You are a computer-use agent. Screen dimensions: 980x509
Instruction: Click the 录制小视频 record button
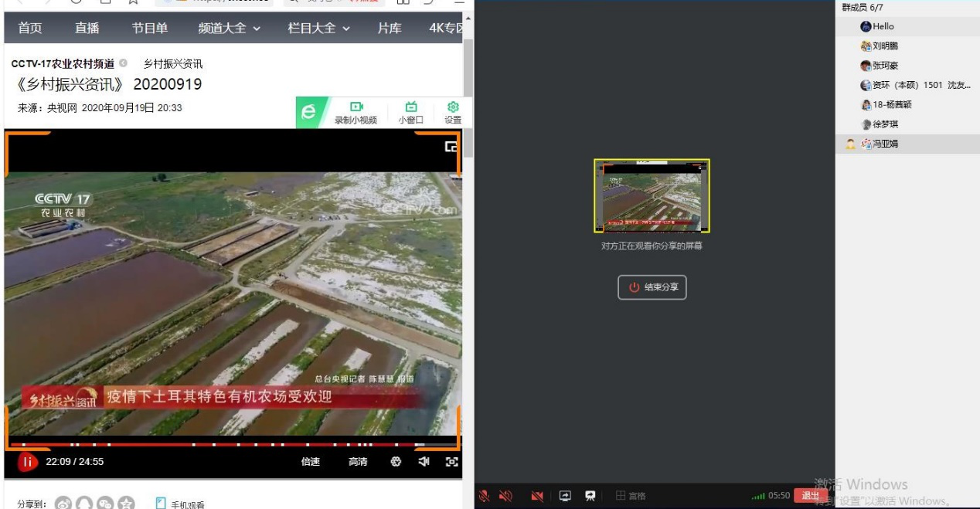pos(356,113)
